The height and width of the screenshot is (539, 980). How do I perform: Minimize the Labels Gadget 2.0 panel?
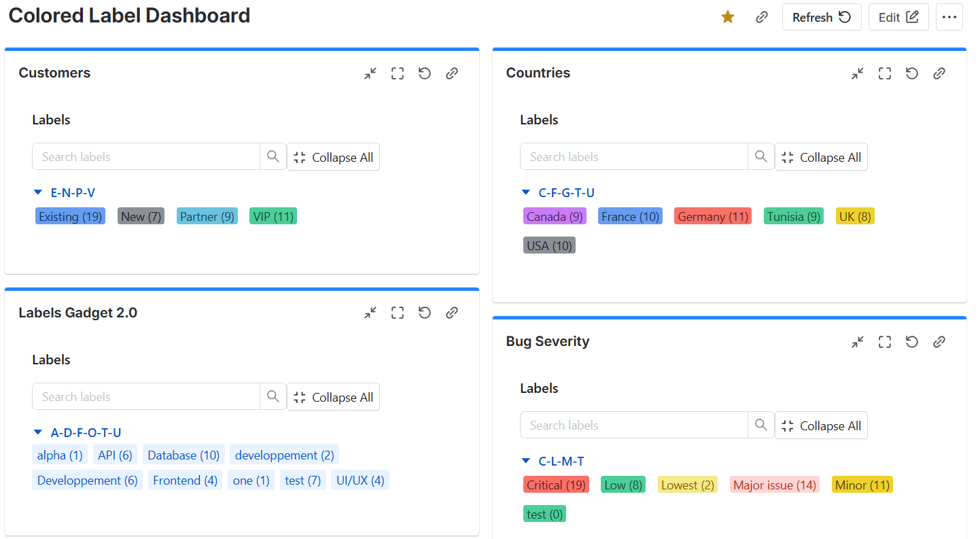(x=370, y=313)
